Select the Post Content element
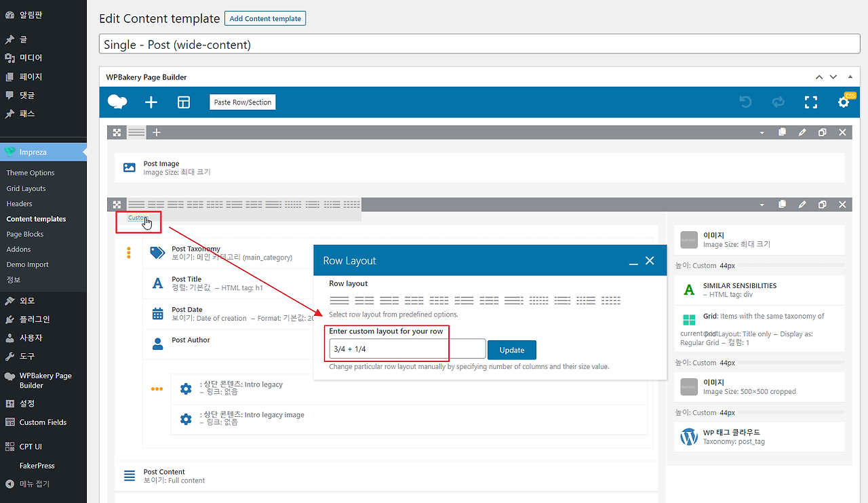Viewport: 868px width, 503px height. click(387, 476)
